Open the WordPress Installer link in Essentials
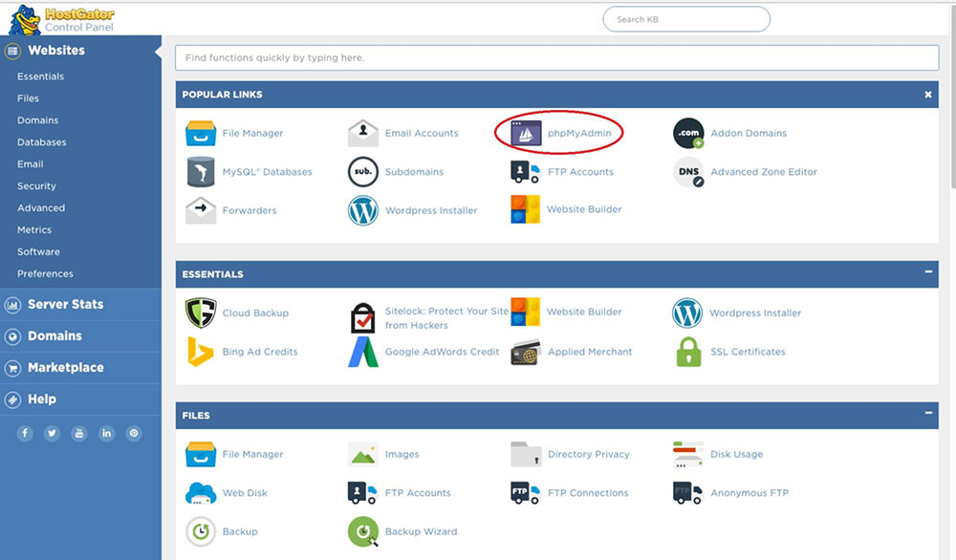956x560 pixels. pyautogui.click(x=755, y=312)
